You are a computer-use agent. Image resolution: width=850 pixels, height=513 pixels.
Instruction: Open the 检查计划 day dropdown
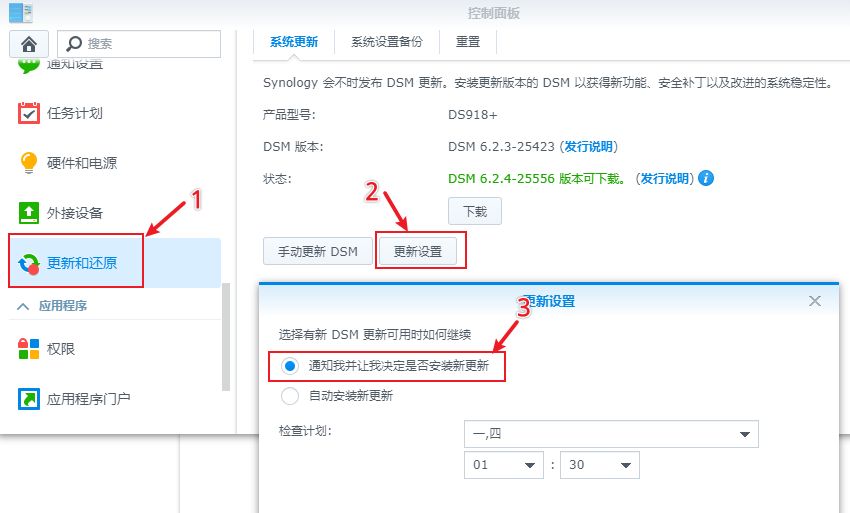(611, 434)
